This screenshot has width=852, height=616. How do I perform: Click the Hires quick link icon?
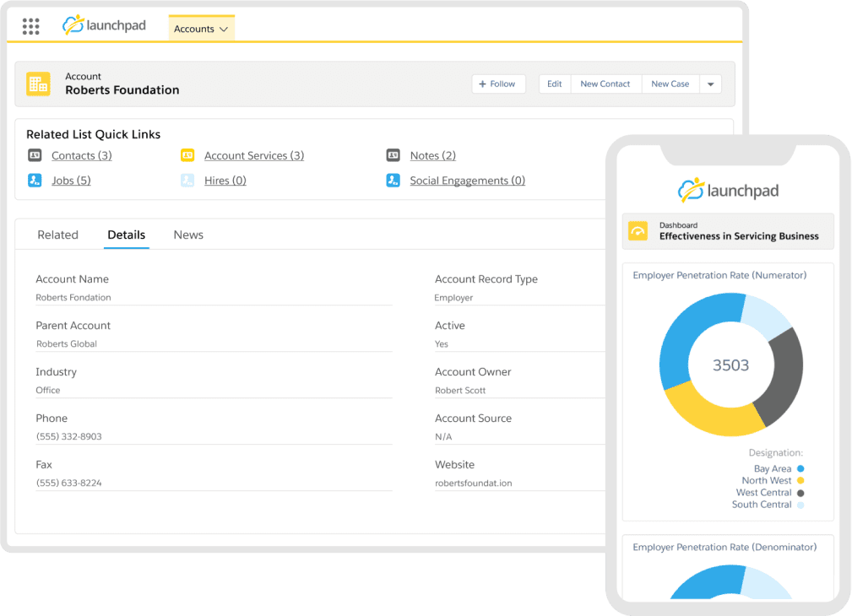(x=187, y=181)
